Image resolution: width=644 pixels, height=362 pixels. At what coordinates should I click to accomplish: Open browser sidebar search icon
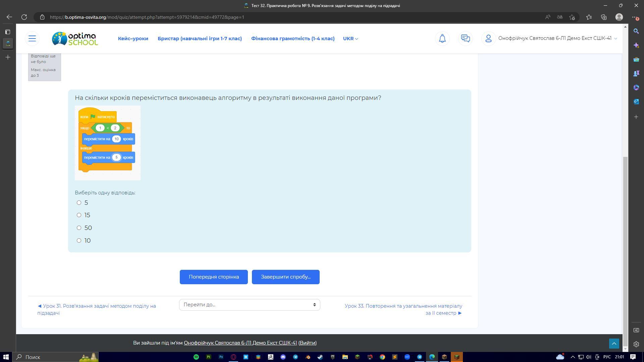coord(636,31)
